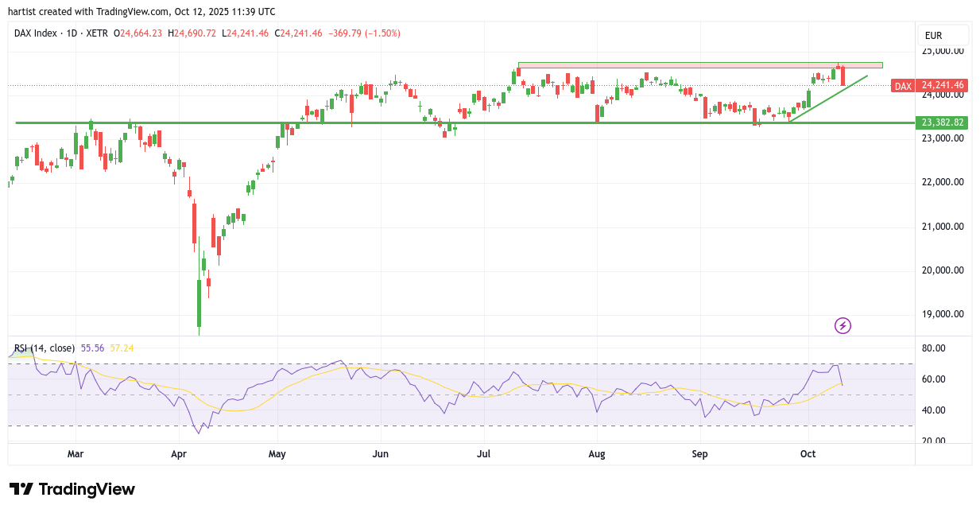This screenshot has height=513, width=980.
Task: Click the Apr label on time axis
Action: 178,454
